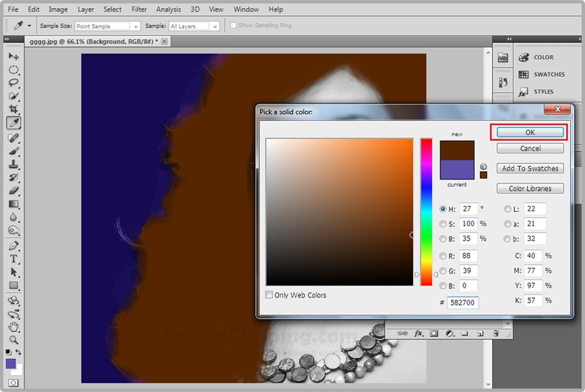The image size is (585, 392).
Task: Select the Crop tool
Action: (14, 109)
